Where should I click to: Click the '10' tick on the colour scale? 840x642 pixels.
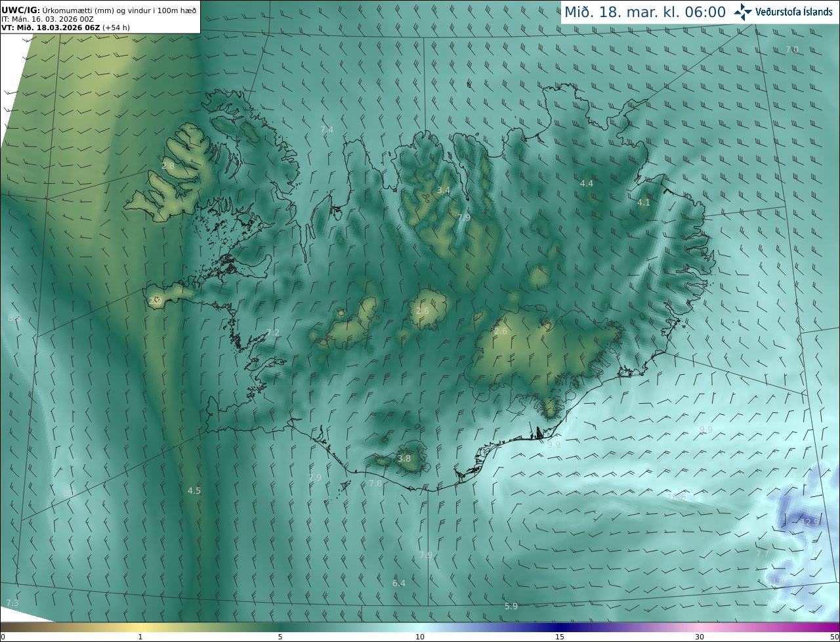(420, 637)
